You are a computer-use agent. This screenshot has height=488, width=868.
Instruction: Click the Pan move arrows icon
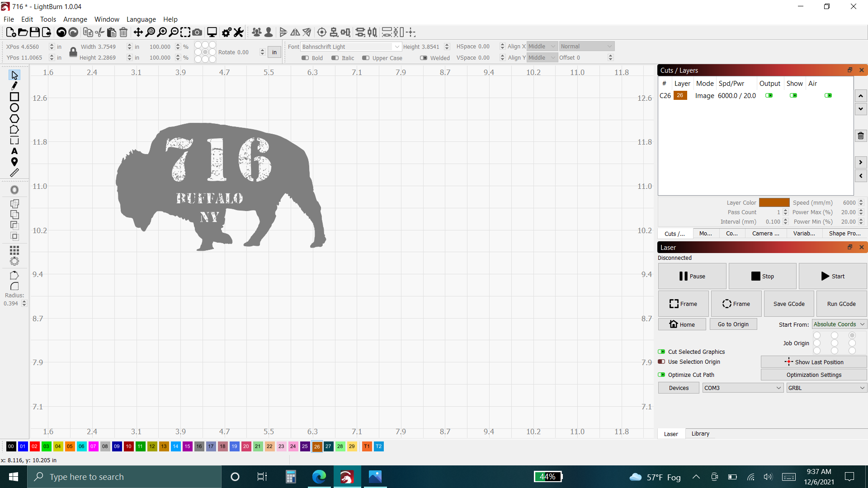[x=138, y=32]
